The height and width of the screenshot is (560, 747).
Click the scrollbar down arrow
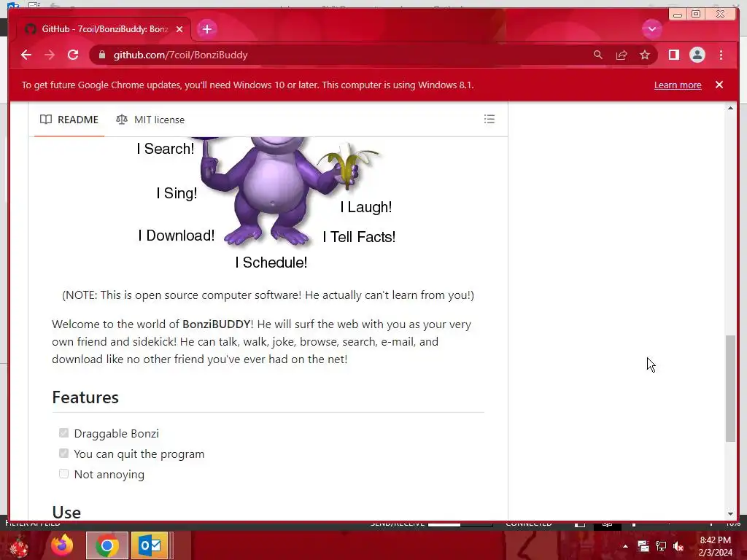pyautogui.click(x=730, y=514)
